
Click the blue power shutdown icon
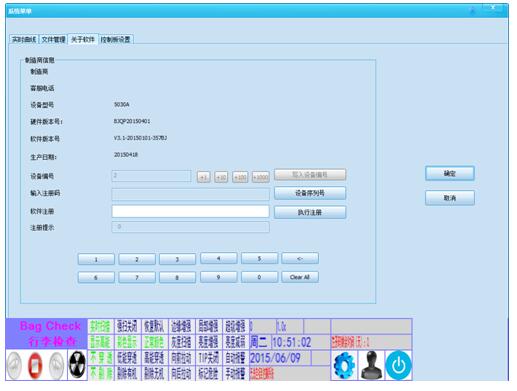click(399, 365)
